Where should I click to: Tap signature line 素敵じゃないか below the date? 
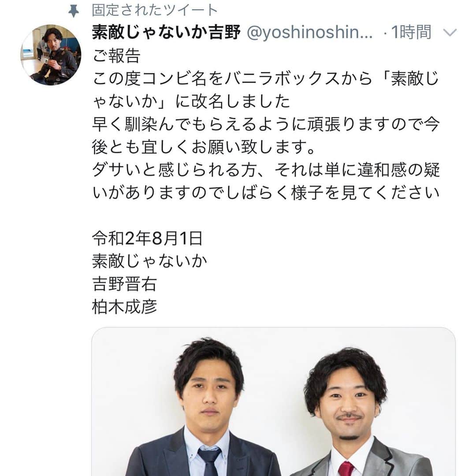(x=150, y=261)
